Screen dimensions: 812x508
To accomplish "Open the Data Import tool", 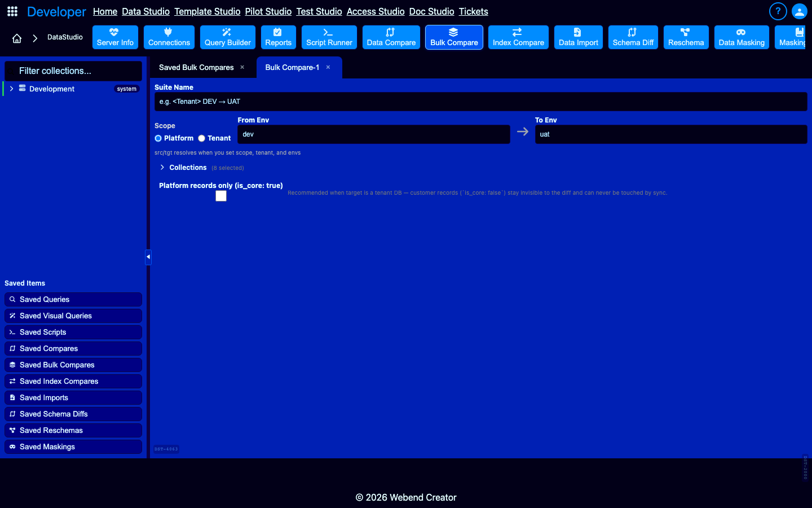I will tap(579, 37).
